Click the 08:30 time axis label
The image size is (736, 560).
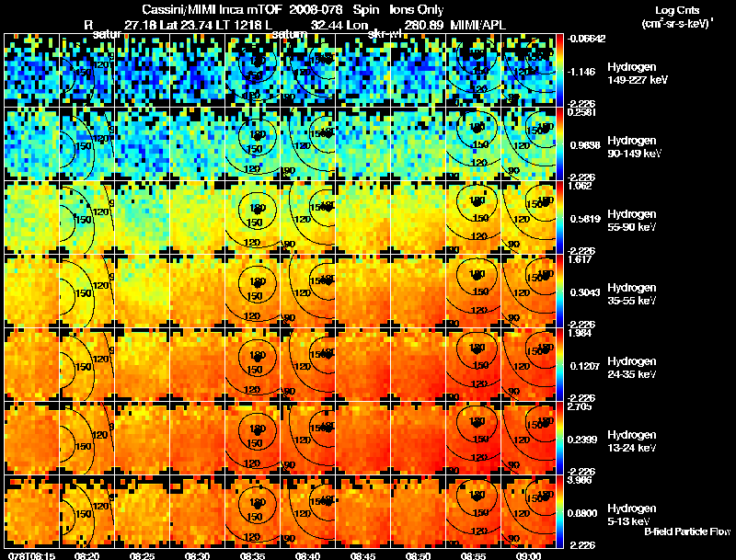coord(197,556)
